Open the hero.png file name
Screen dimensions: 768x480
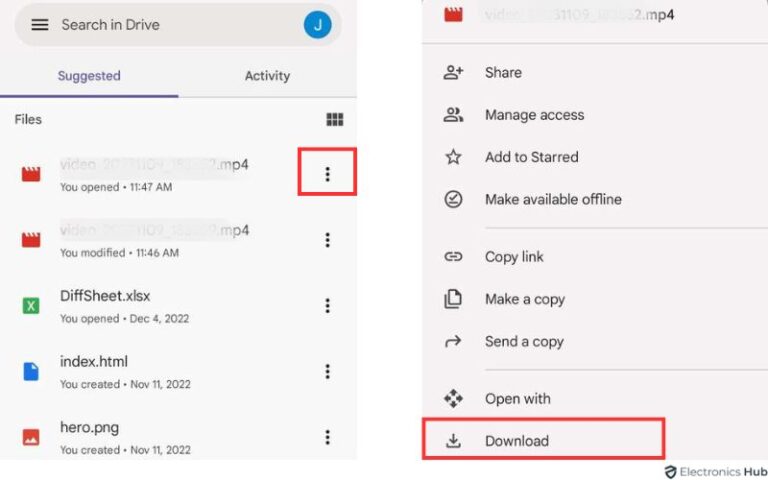pos(89,428)
